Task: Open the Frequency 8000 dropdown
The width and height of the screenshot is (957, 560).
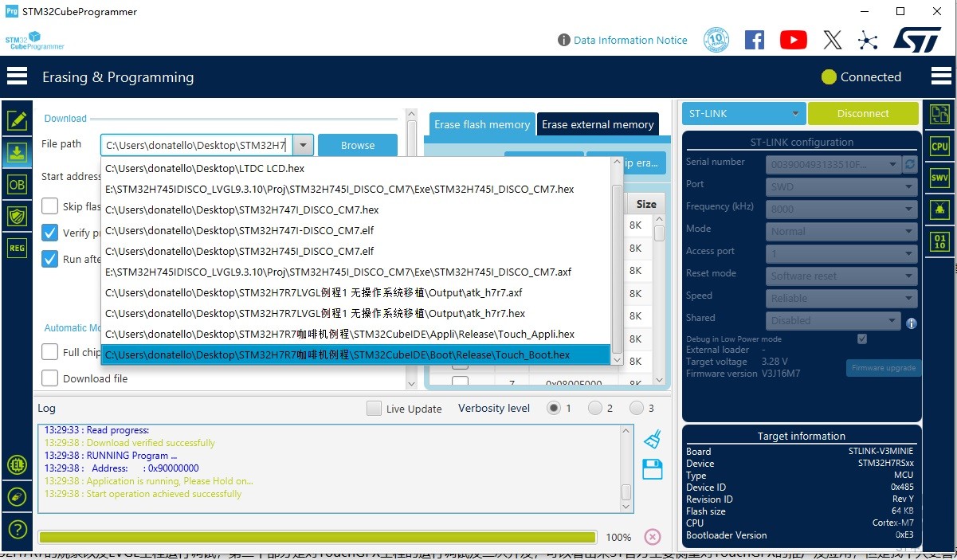Action: point(841,209)
